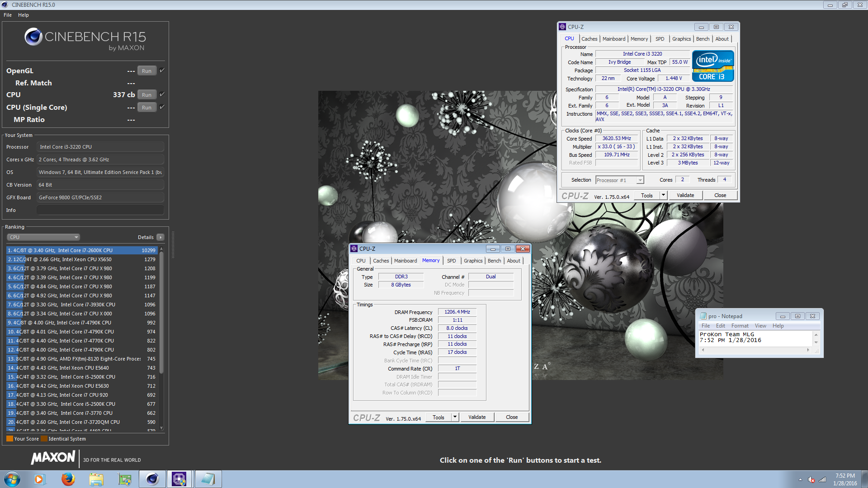Click the network signal icon in the tray
This screenshot has height=488, width=868.
coord(822,479)
